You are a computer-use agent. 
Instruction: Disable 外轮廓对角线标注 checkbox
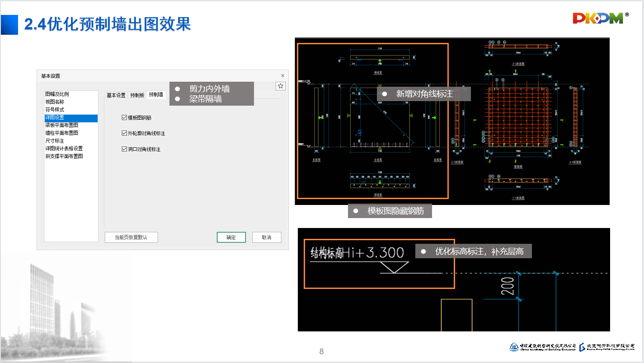point(125,134)
